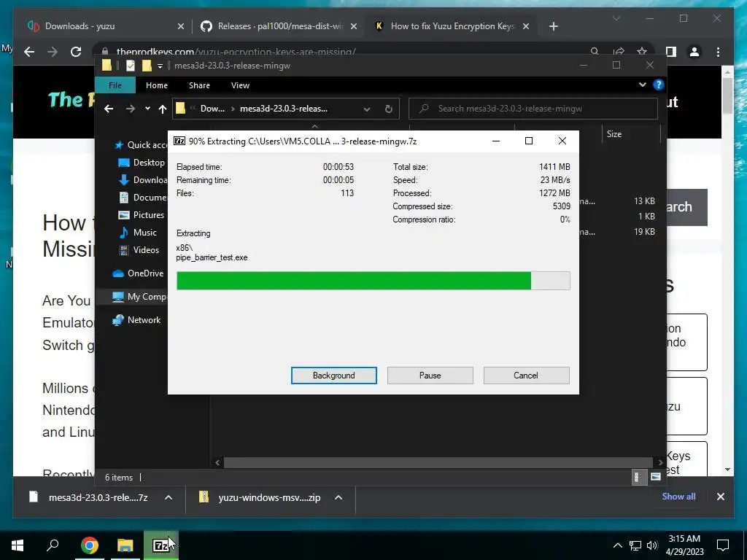Image resolution: width=747 pixels, height=560 pixels.
Task: Go back in Chrome
Action: (29, 52)
